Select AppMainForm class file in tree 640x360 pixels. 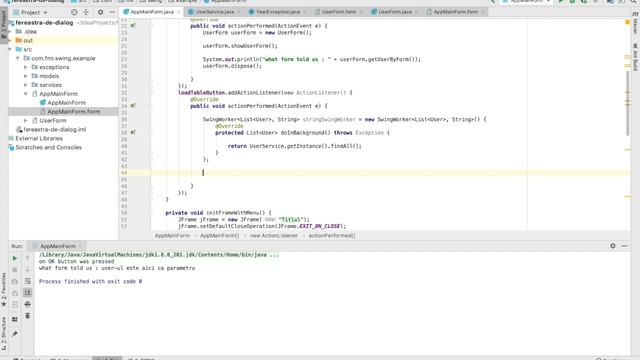tap(66, 103)
